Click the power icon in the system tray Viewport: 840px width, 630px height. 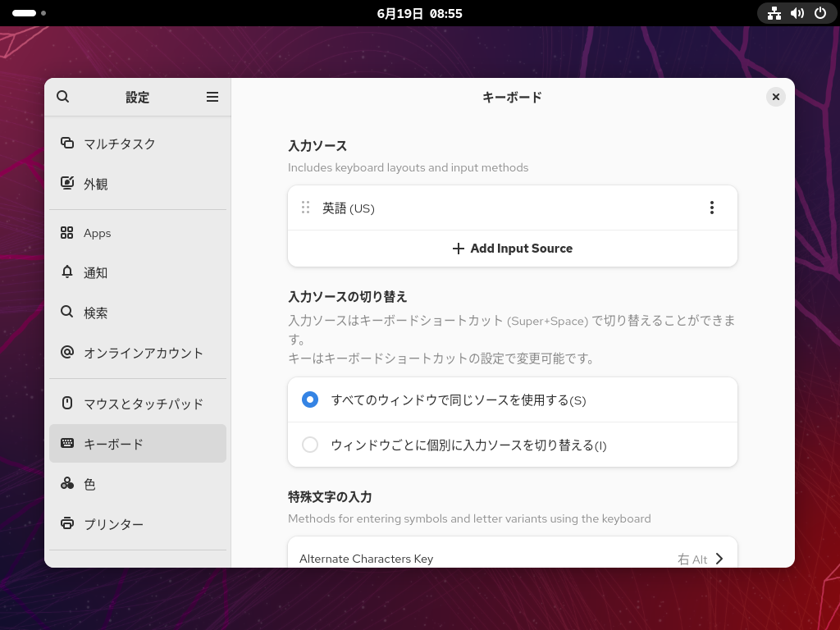pos(820,13)
